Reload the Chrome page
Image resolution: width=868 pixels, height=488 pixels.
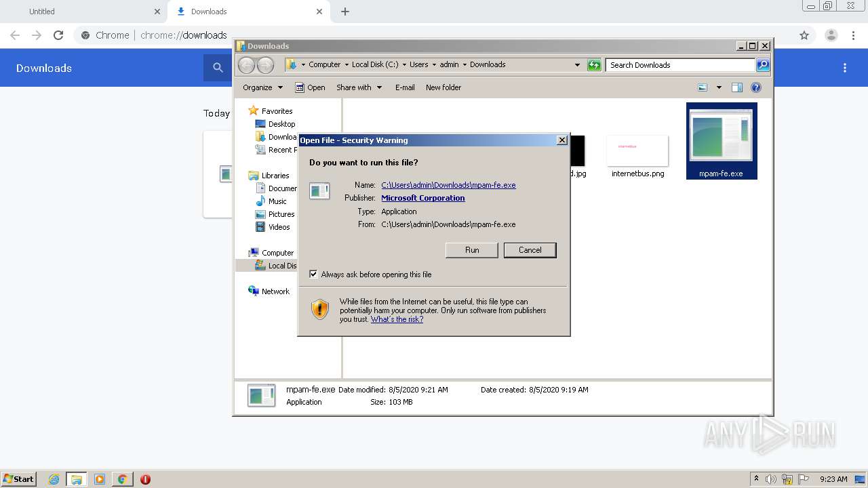pyautogui.click(x=58, y=35)
